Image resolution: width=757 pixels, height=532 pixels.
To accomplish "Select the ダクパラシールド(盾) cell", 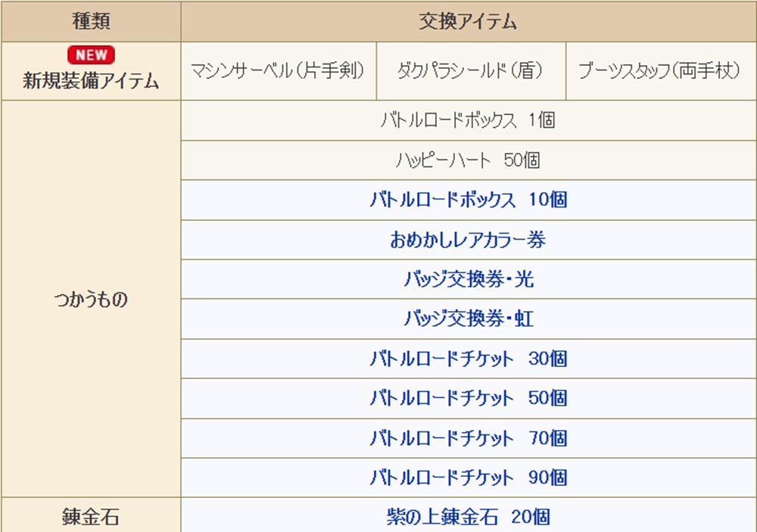I will pyautogui.click(x=471, y=71).
